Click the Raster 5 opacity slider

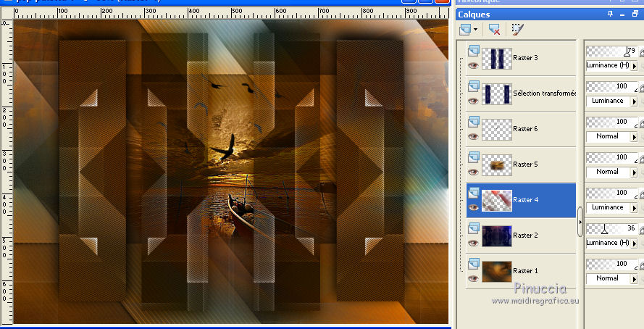tap(611, 157)
